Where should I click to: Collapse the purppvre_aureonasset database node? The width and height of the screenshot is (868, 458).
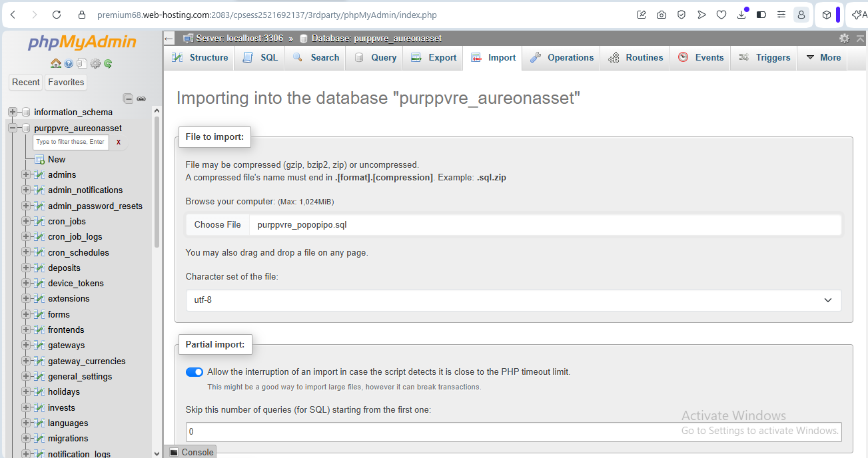(13, 128)
